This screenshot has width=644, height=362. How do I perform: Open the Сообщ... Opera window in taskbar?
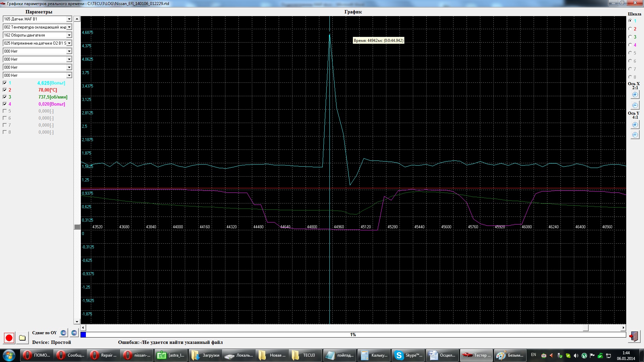70,355
